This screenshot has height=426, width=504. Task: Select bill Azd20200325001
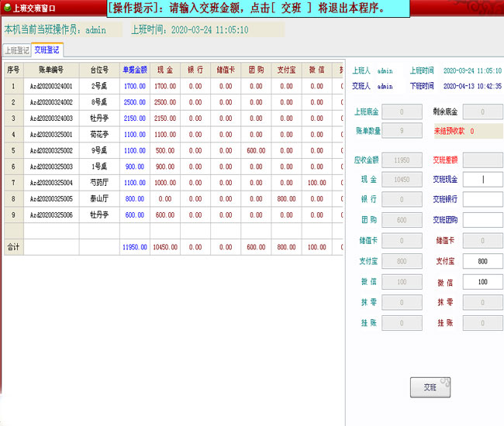(x=51, y=135)
